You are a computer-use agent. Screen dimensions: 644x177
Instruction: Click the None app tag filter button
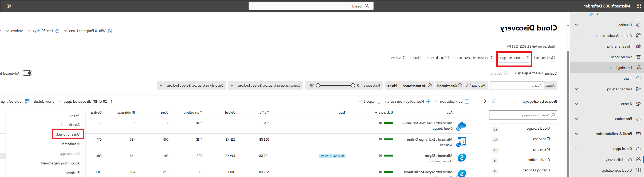(392, 85)
